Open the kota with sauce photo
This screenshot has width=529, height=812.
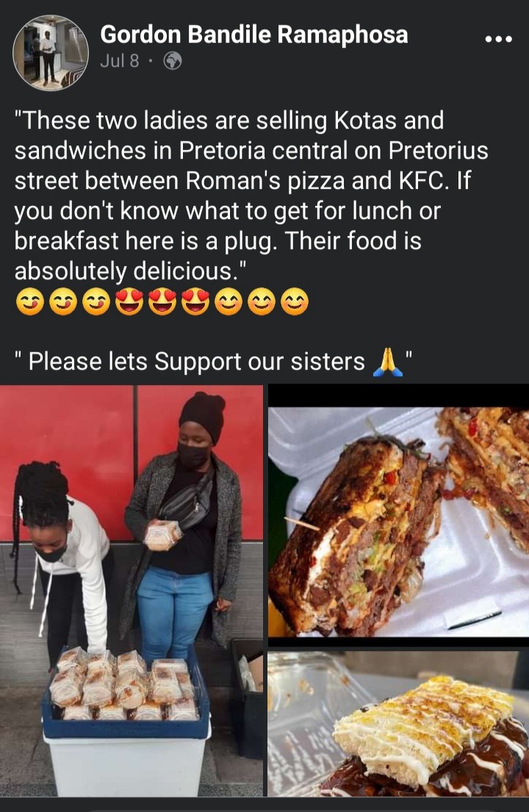398,724
